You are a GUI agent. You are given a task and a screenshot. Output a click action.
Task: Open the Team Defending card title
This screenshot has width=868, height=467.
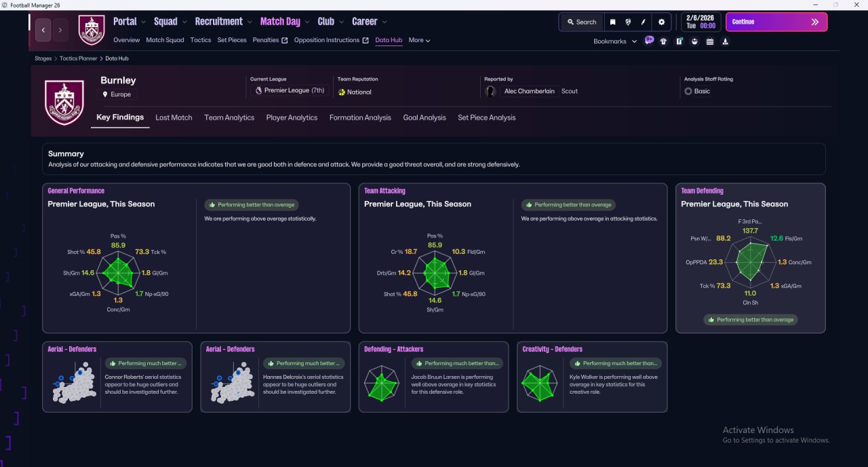click(702, 191)
